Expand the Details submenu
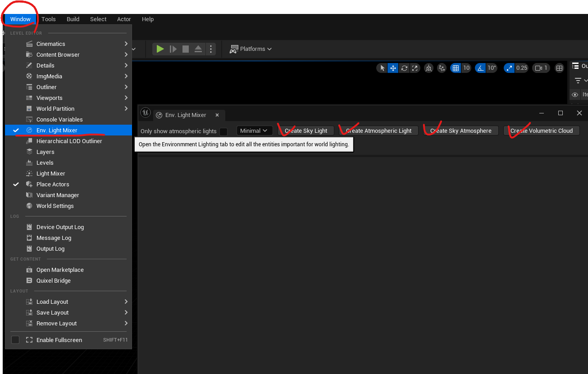 (x=68, y=65)
